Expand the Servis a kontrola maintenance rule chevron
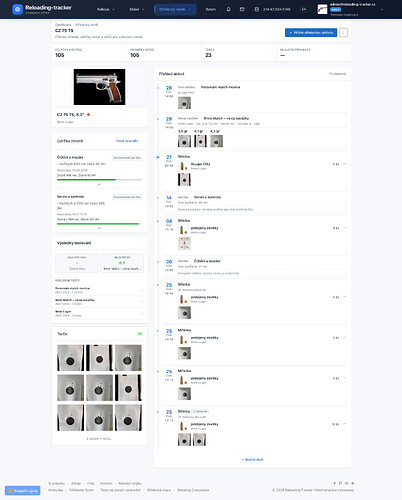Screen dimensions: 402x500 click(99, 228)
